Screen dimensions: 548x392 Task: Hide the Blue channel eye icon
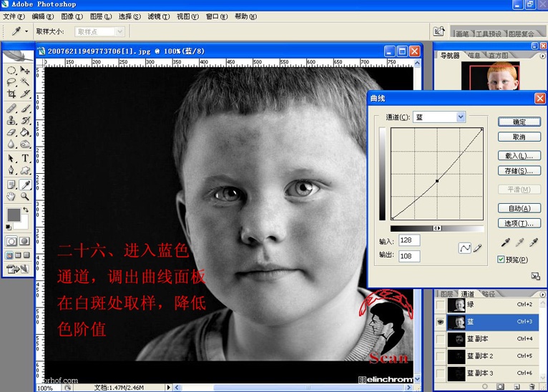click(x=441, y=322)
